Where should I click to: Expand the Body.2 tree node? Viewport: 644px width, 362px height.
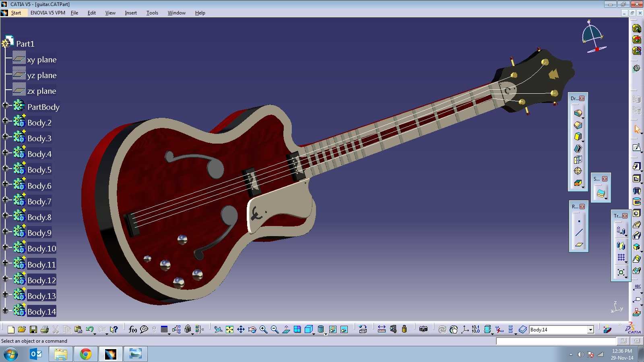(x=5, y=121)
